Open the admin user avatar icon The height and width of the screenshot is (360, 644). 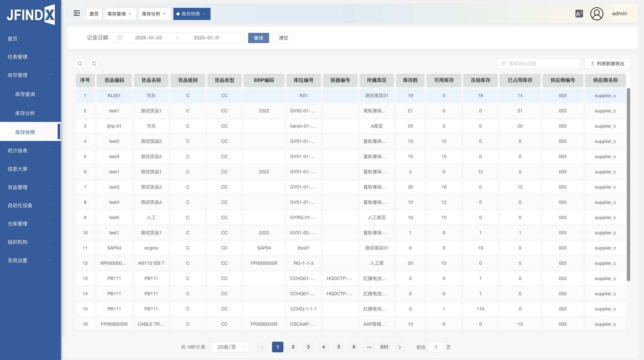[x=597, y=14]
